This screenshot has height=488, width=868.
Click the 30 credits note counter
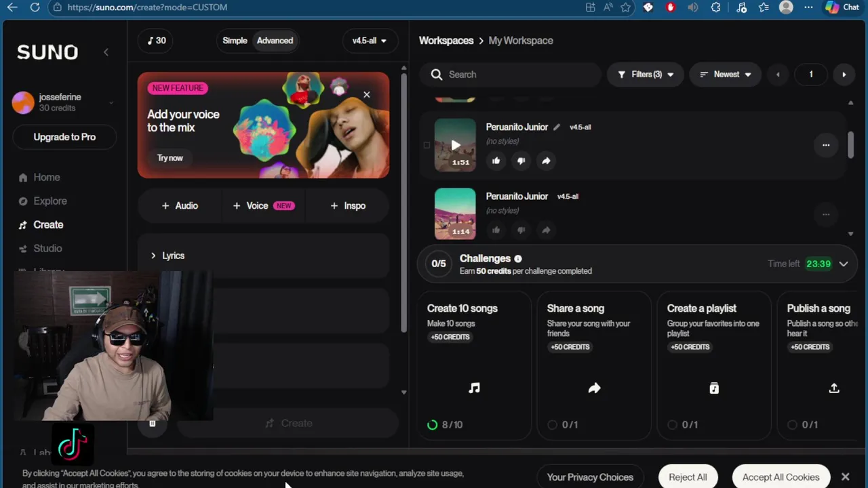(x=156, y=41)
